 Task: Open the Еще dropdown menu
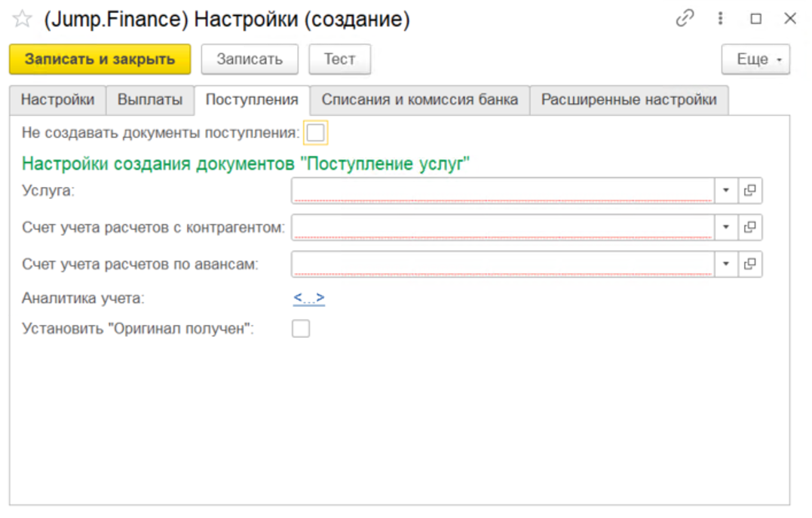(x=755, y=60)
